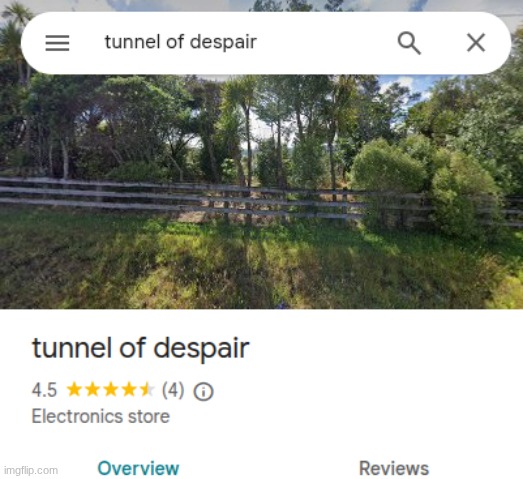Open the street view photo of fence
The width and height of the screenshot is (523, 479).
point(262,192)
